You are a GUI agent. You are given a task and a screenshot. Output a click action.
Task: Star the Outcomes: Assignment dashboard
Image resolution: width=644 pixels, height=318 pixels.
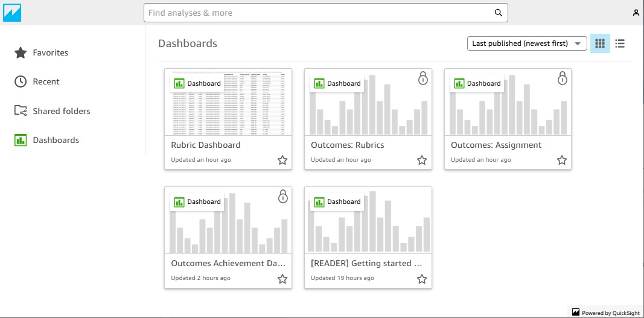562,160
